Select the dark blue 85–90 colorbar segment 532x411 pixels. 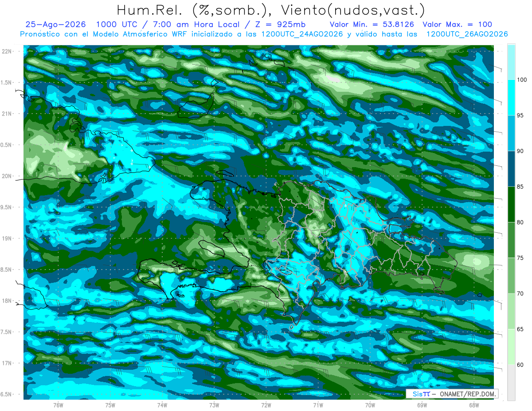(x=511, y=169)
